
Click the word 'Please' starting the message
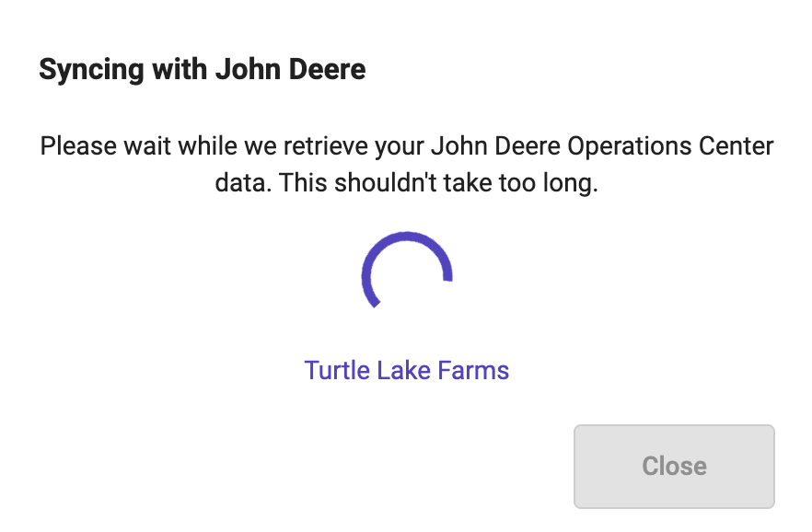[x=78, y=146]
